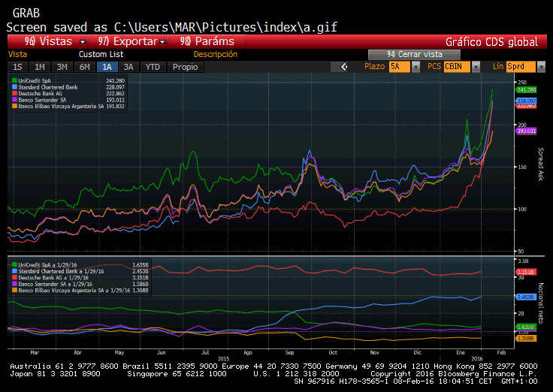
Task: Click the purple Banco Santander SA legend swatch
Action: pos(14,100)
